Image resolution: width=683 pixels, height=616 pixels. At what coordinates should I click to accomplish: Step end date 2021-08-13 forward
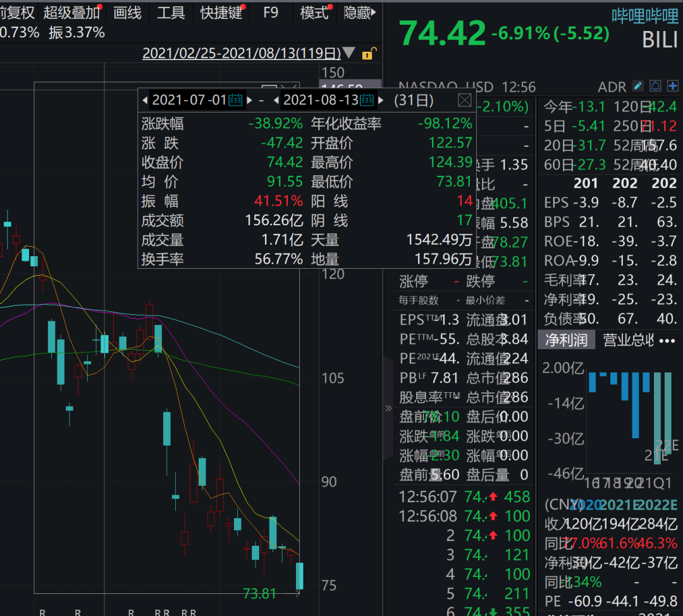coord(380,100)
